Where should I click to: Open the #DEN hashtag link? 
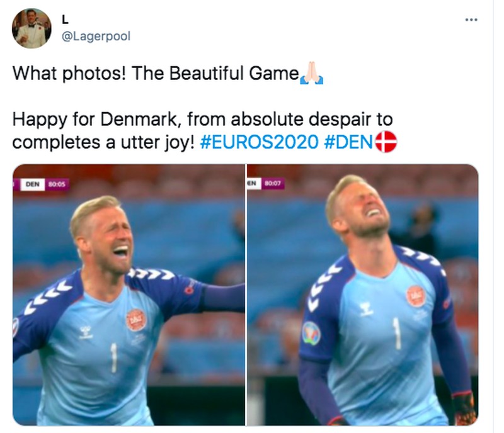[x=350, y=142]
